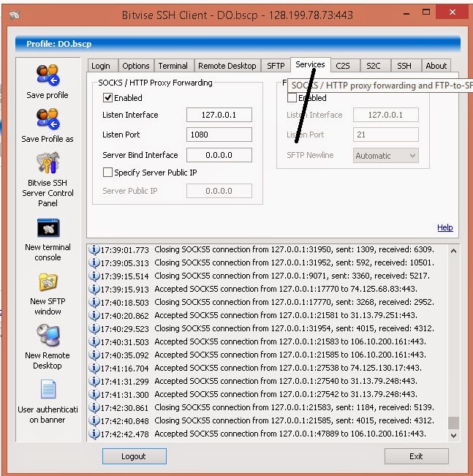View the User authentication banner
473x476 pixels.
coord(48,389)
